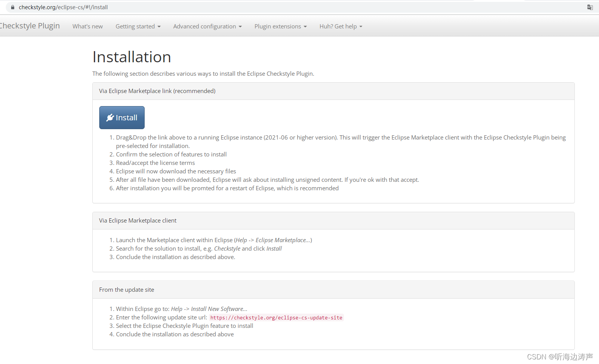
Task: Click the translate page icon
Action: pyautogui.click(x=590, y=7)
